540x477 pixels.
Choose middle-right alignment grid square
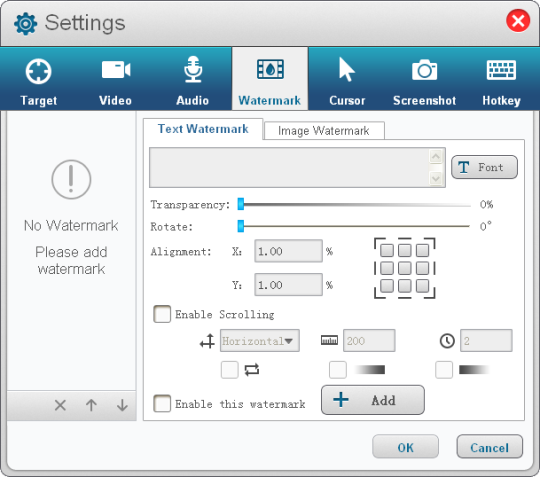coord(422,268)
